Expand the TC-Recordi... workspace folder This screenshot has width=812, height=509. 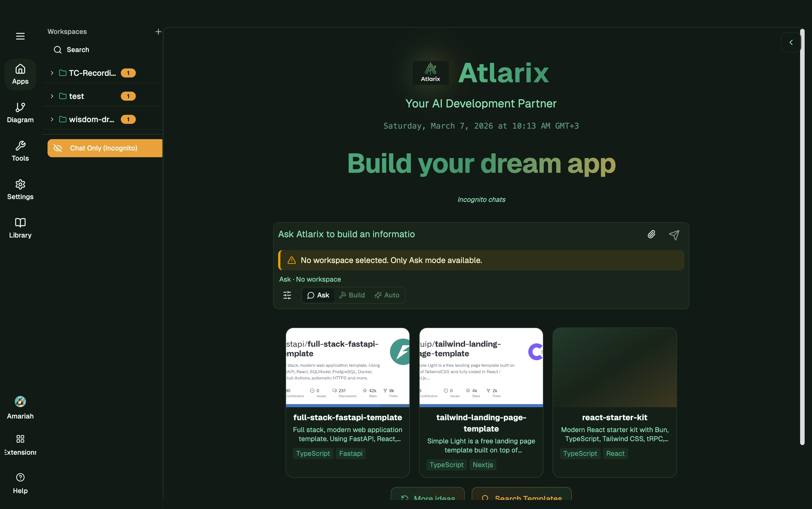point(52,73)
